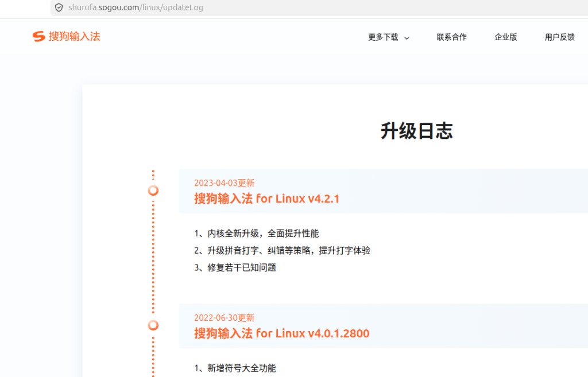Click the chevron next to 更多下载
Viewport: 588px width, 377px height.
tap(407, 38)
